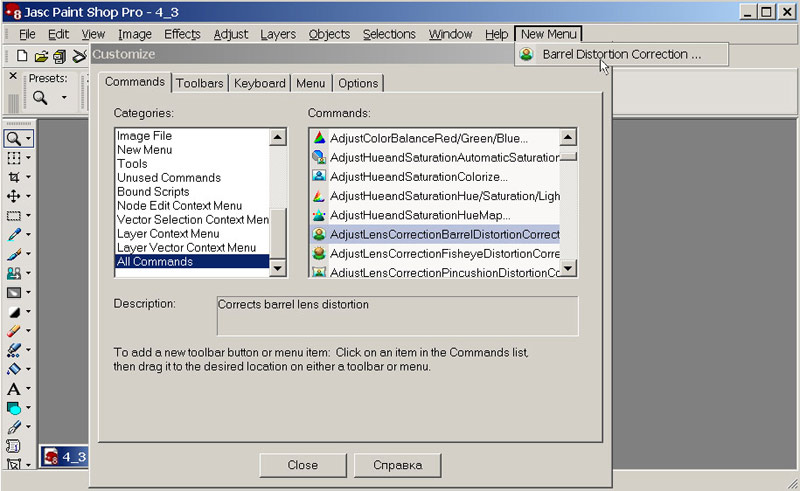Select the Zoom tool in tools palette

pos(14,138)
